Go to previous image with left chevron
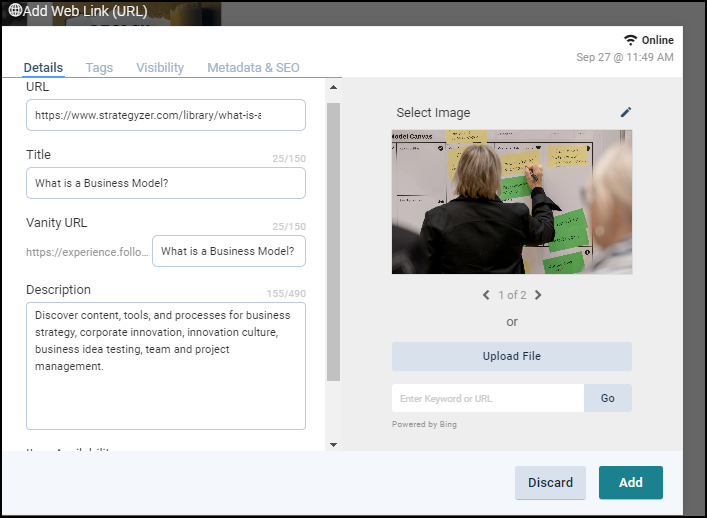Screen dimensions: 707x518 [x=486, y=295]
